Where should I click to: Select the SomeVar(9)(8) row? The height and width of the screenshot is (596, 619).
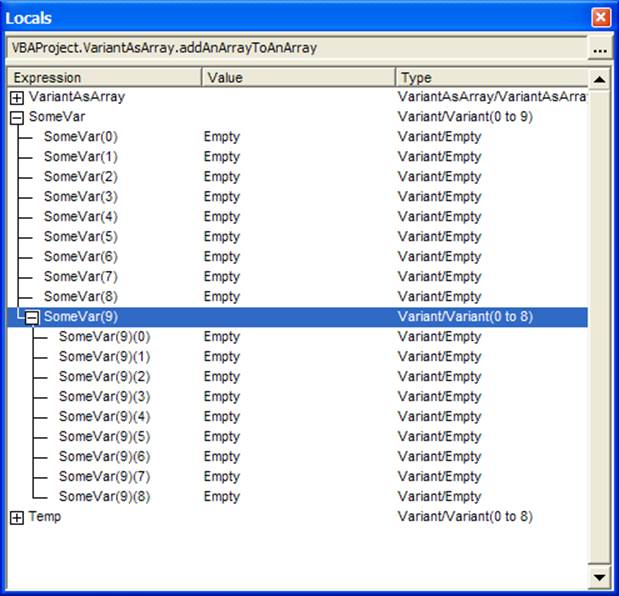coord(104,497)
